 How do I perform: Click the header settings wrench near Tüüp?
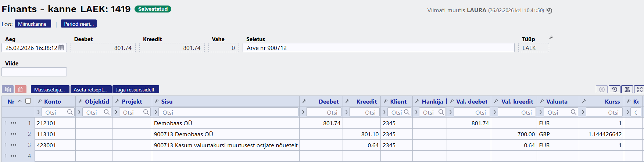tap(551, 37)
